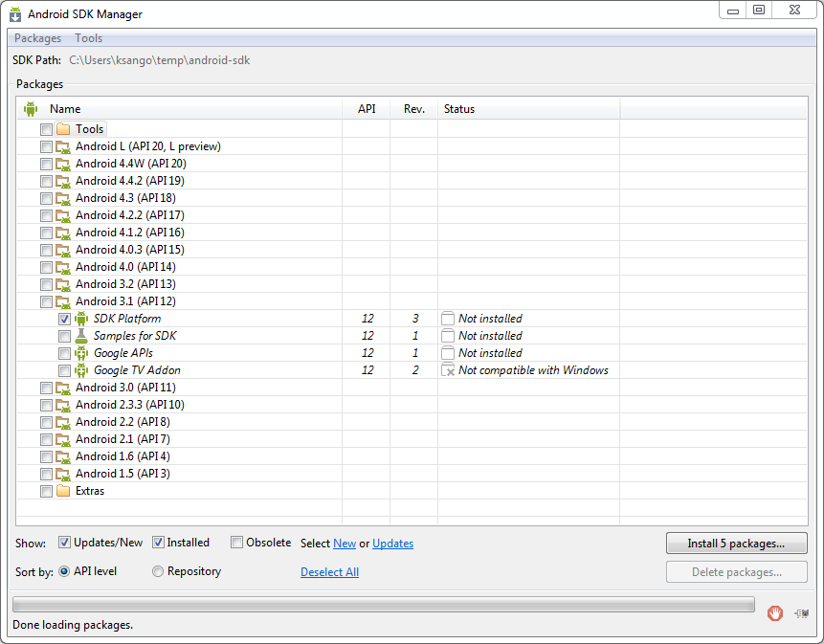Click the Install 5 packages button

736,544
